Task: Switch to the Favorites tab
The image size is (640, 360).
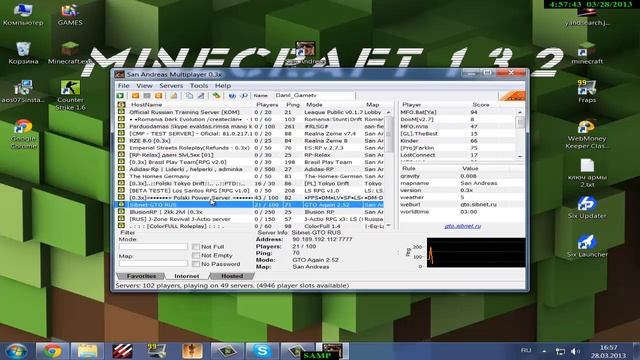Action: pyautogui.click(x=141, y=276)
